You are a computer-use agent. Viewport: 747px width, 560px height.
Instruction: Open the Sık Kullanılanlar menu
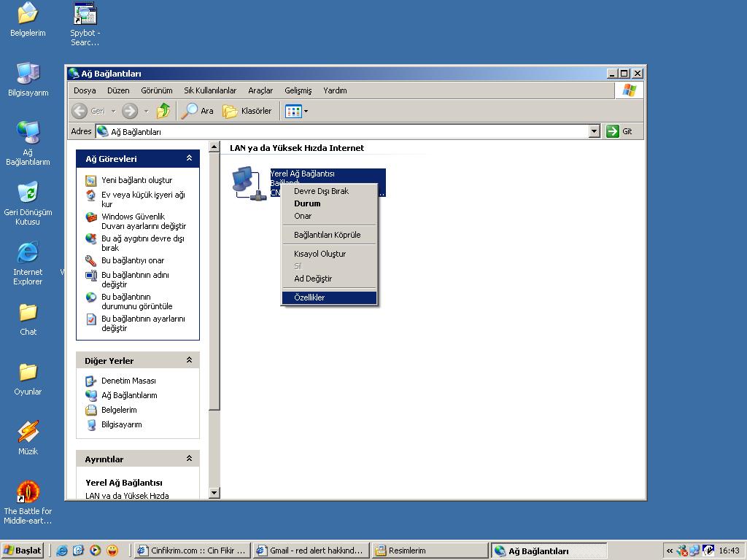(210, 90)
